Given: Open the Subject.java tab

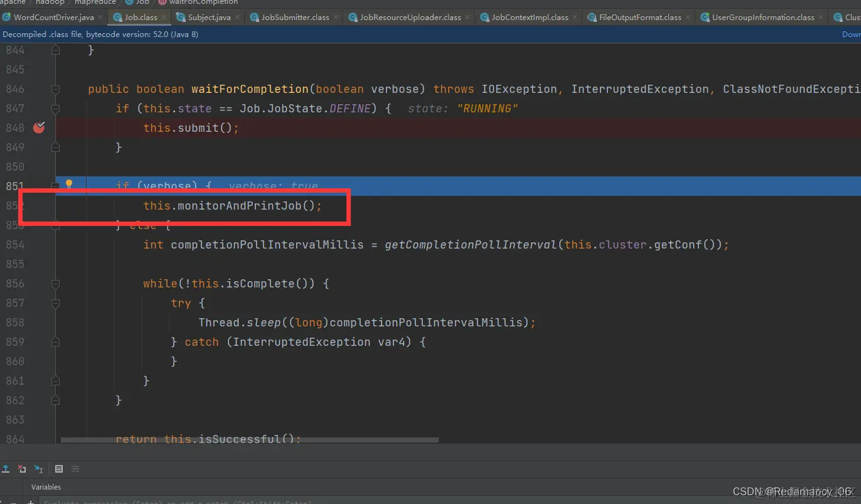Looking at the screenshot, I should (209, 17).
